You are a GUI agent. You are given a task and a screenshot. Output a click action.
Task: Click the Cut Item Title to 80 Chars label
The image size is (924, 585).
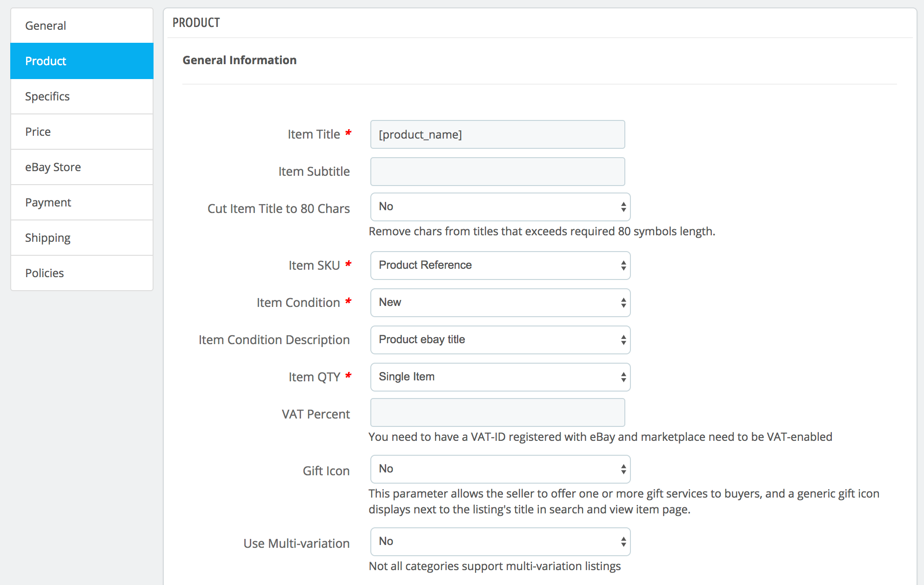(279, 209)
